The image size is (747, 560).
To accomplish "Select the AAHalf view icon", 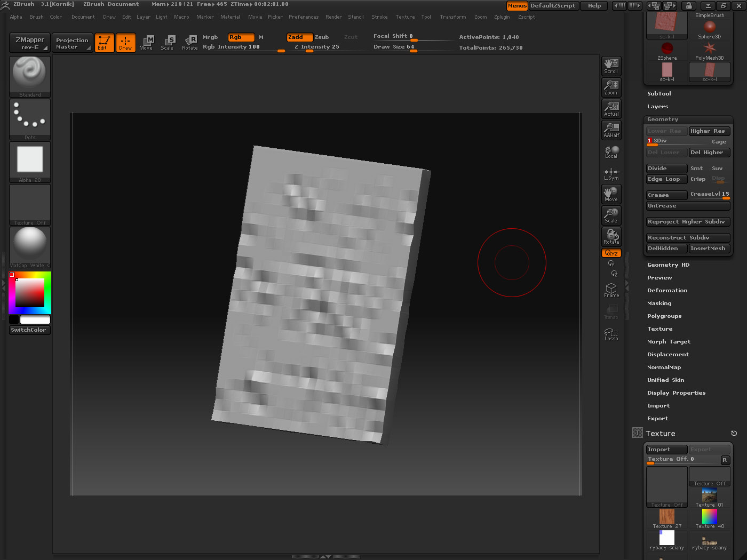I will coord(611,130).
